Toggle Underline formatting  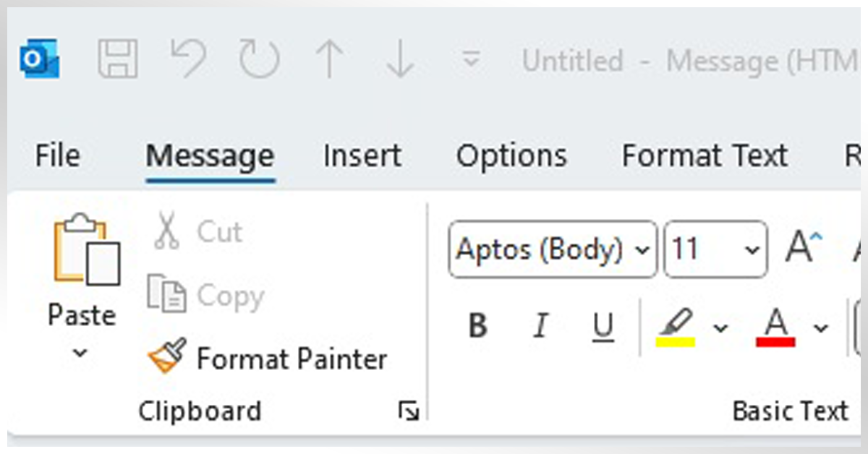(603, 327)
